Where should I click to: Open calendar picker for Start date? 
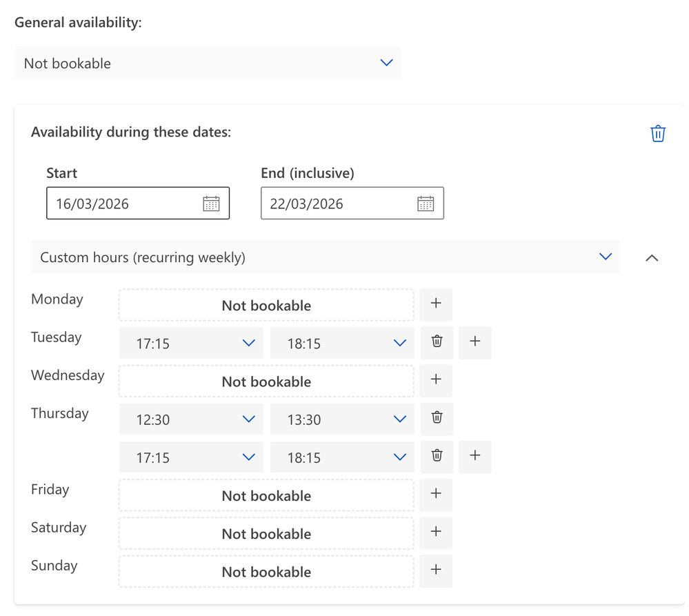point(211,203)
